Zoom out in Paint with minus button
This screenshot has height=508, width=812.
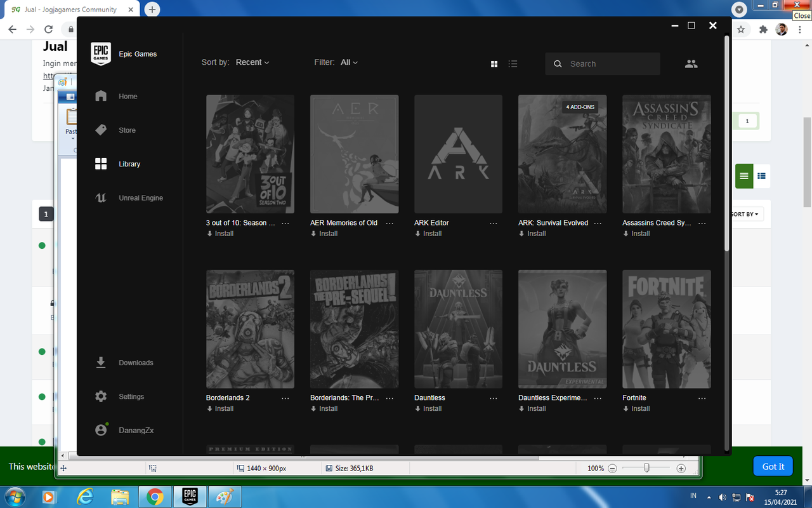(x=612, y=469)
